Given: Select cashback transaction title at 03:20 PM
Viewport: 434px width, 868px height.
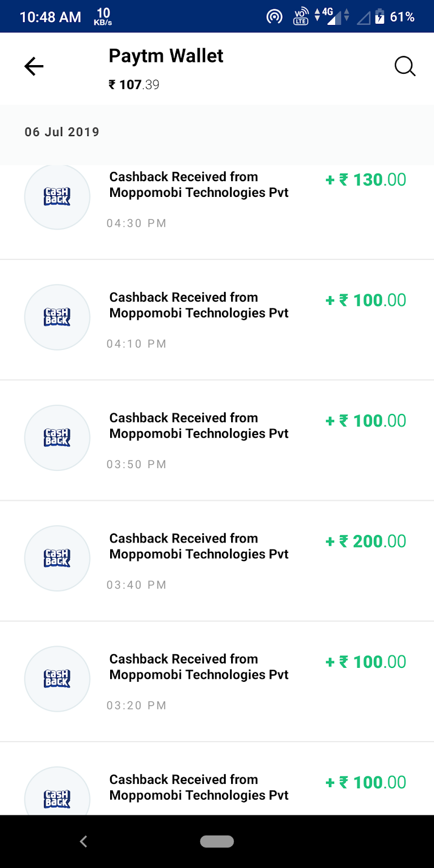Looking at the screenshot, I should coord(199,667).
